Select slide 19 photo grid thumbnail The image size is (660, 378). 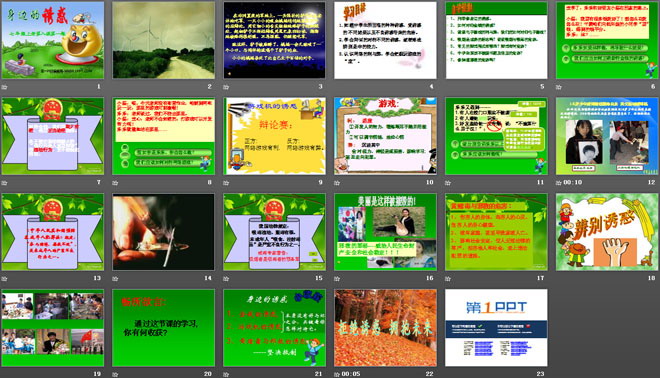tap(53, 327)
